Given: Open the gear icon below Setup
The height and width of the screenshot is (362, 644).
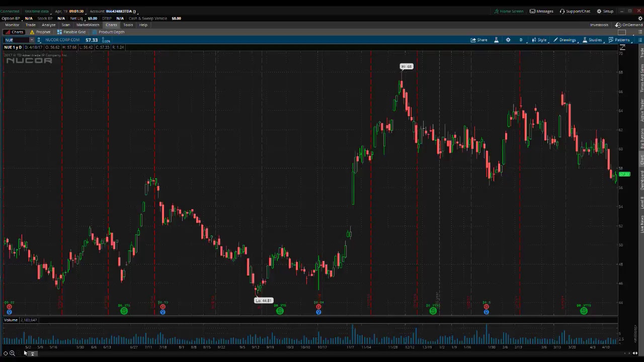Looking at the screenshot, I should (x=640, y=18).
